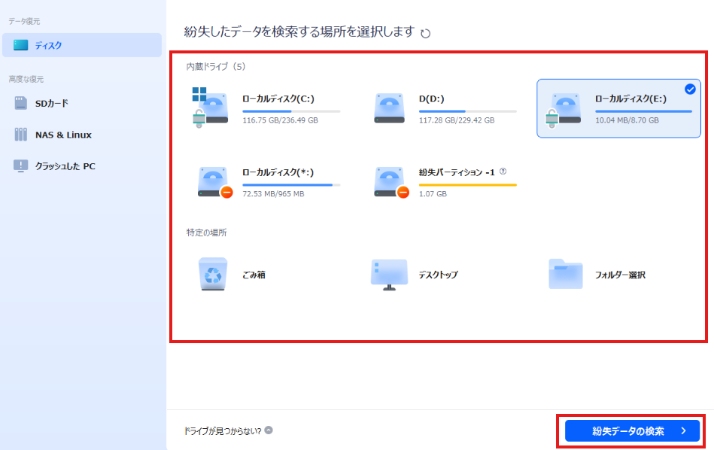The height and width of the screenshot is (450, 714).
Task: Click the NAS & Linux server icon
Action: point(20,134)
